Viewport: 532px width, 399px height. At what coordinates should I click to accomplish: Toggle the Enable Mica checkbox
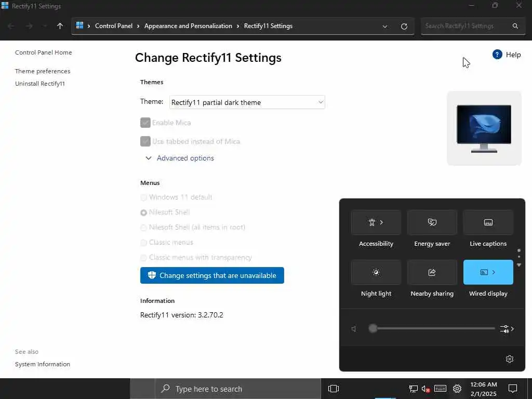(145, 123)
